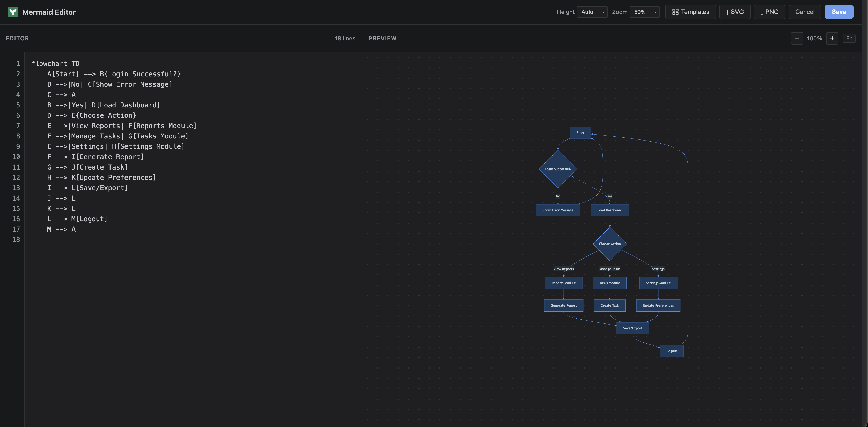Click the 'Yes' edge label

click(609, 196)
